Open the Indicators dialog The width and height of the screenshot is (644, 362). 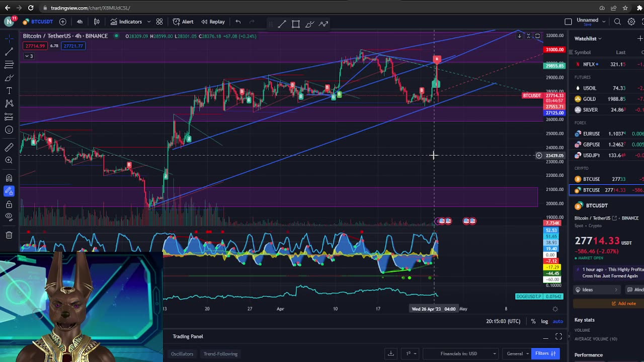click(126, 22)
